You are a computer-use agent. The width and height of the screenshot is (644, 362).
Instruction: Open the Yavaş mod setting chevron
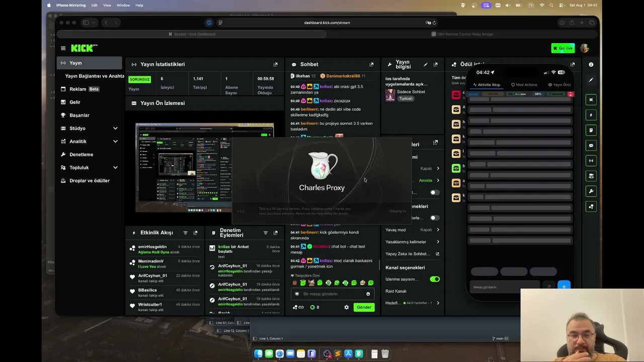click(438, 230)
